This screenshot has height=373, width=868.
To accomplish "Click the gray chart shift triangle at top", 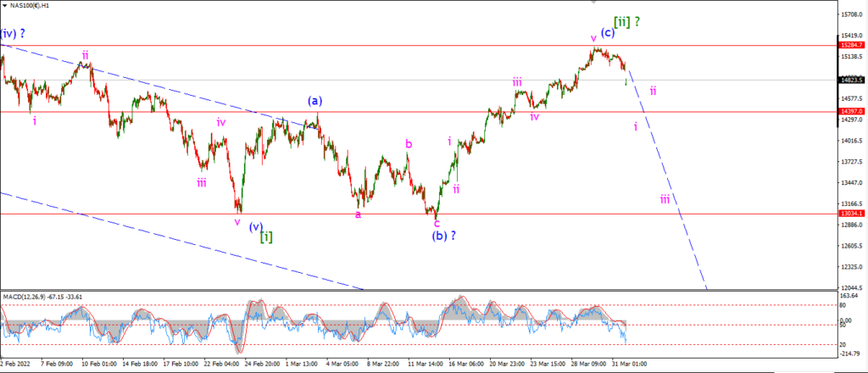I will click(x=594, y=3).
